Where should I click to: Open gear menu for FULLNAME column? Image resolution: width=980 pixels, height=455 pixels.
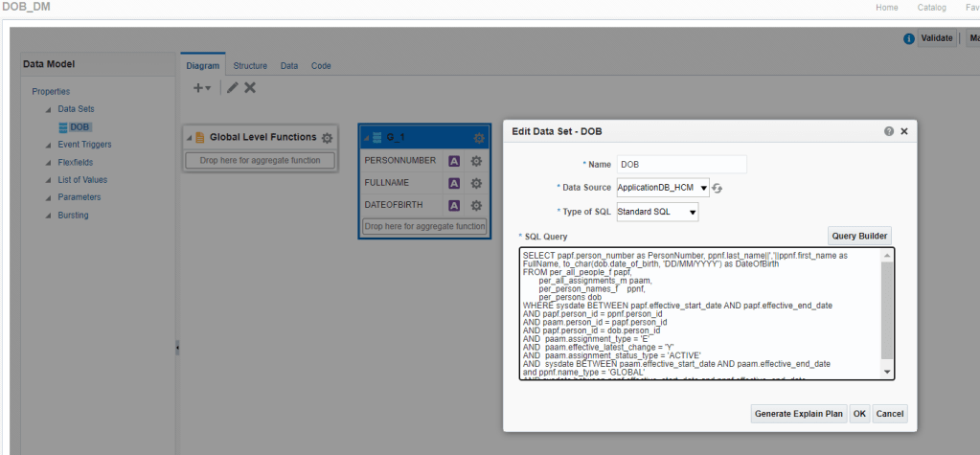pos(475,183)
